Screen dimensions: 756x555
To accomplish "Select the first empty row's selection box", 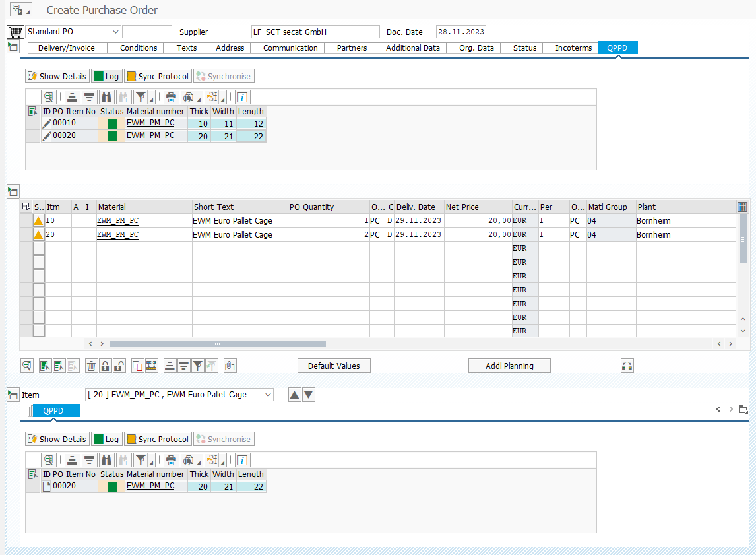I will tap(39, 248).
